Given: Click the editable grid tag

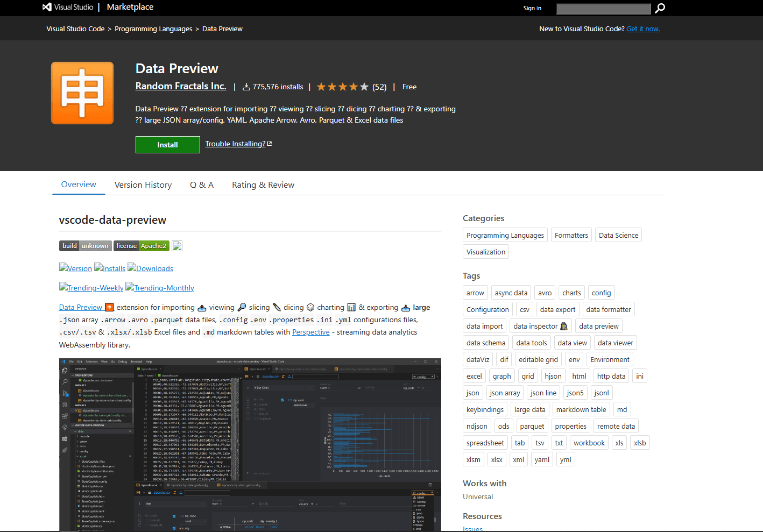Looking at the screenshot, I should 538,359.
